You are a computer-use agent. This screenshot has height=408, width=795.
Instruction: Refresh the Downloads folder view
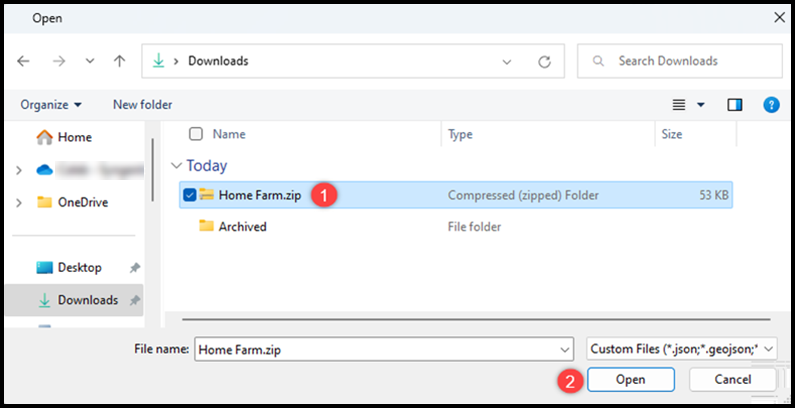click(x=544, y=61)
